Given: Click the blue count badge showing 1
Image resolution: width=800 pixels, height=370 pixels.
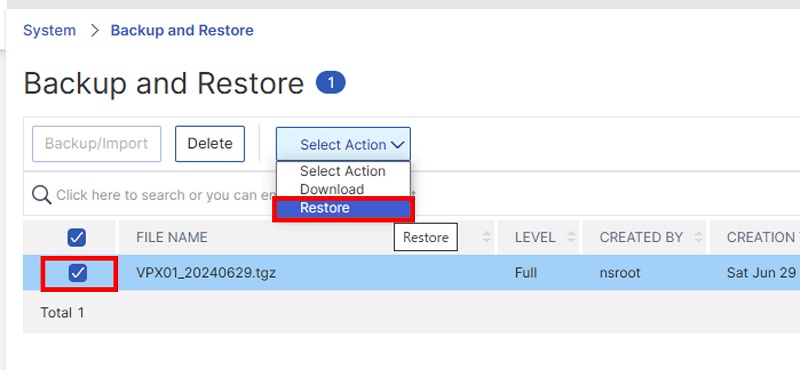Looking at the screenshot, I should (x=331, y=83).
